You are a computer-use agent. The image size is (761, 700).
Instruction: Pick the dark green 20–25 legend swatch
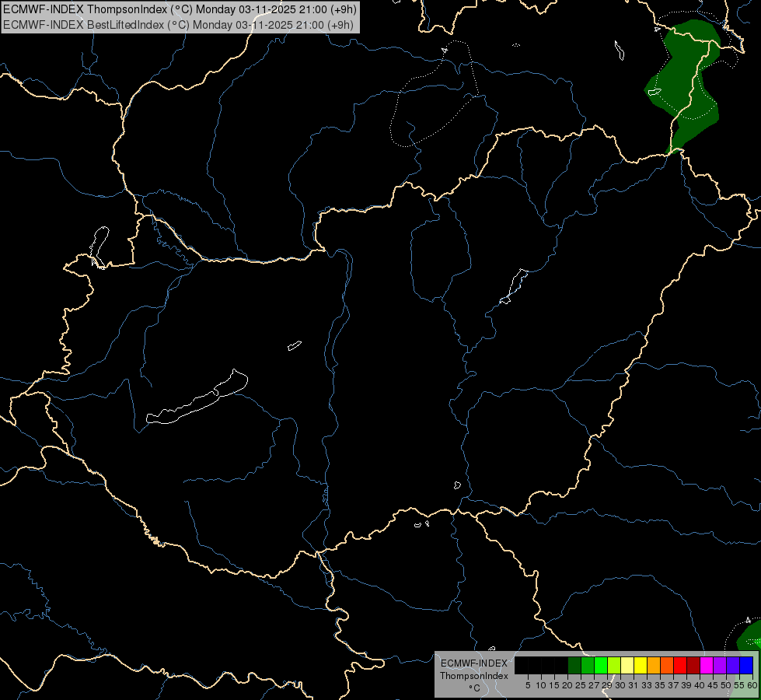pos(574,666)
